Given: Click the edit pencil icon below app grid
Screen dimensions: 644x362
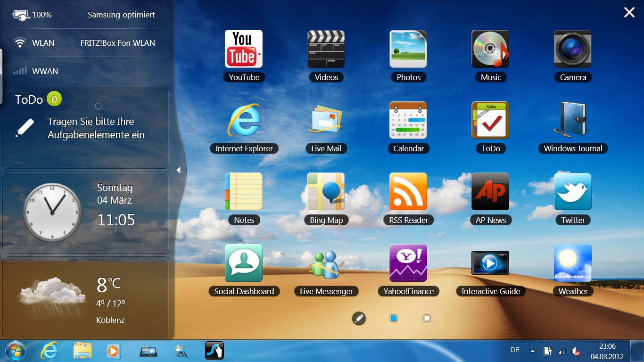Looking at the screenshot, I should click(359, 319).
